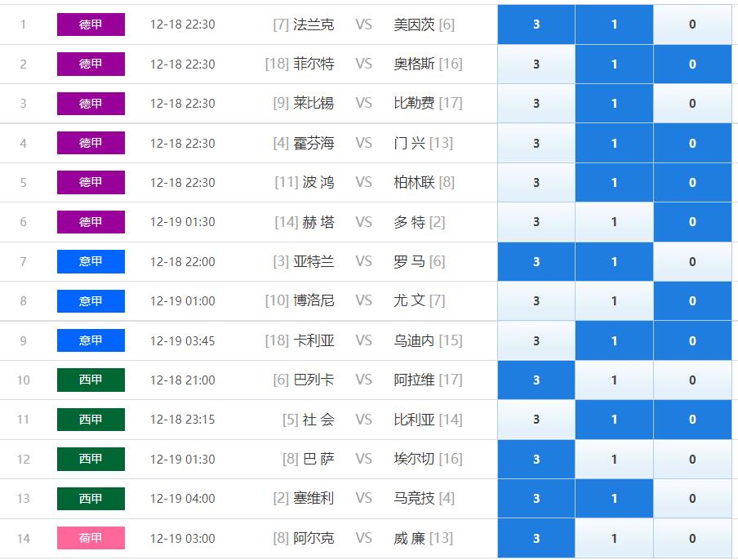Click the 西甲 league tag for match 10
Image resolution: width=738 pixels, height=560 pixels.
[x=91, y=380]
